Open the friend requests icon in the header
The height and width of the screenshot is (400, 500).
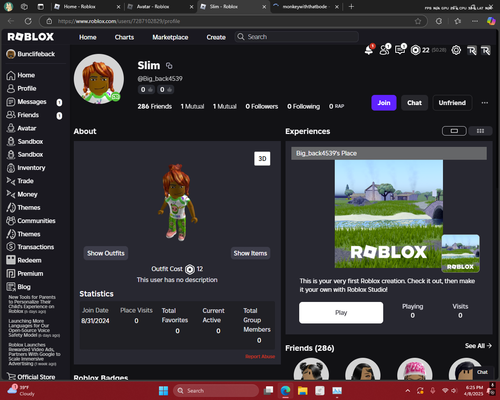pos(385,50)
